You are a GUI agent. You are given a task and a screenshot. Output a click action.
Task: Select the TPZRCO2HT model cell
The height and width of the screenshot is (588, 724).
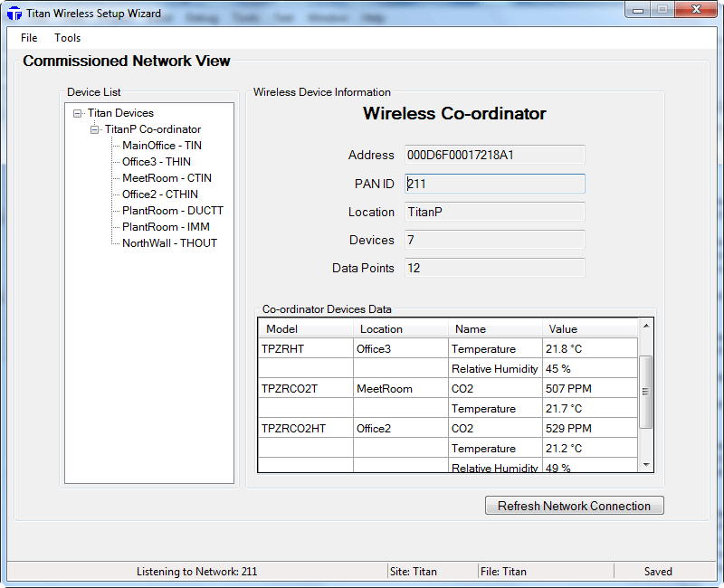(x=306, y=428)
